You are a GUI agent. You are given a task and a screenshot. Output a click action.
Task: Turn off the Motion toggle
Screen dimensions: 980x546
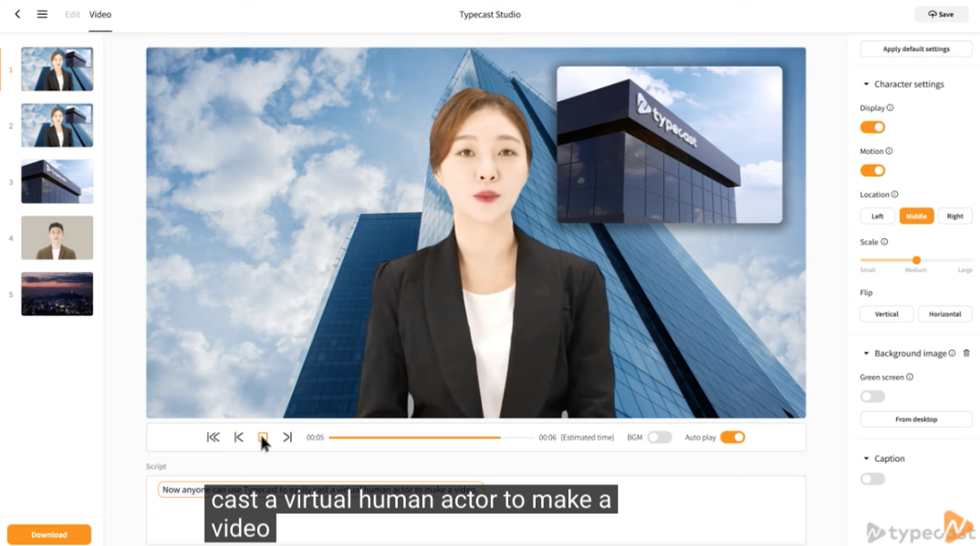point(872,170)
